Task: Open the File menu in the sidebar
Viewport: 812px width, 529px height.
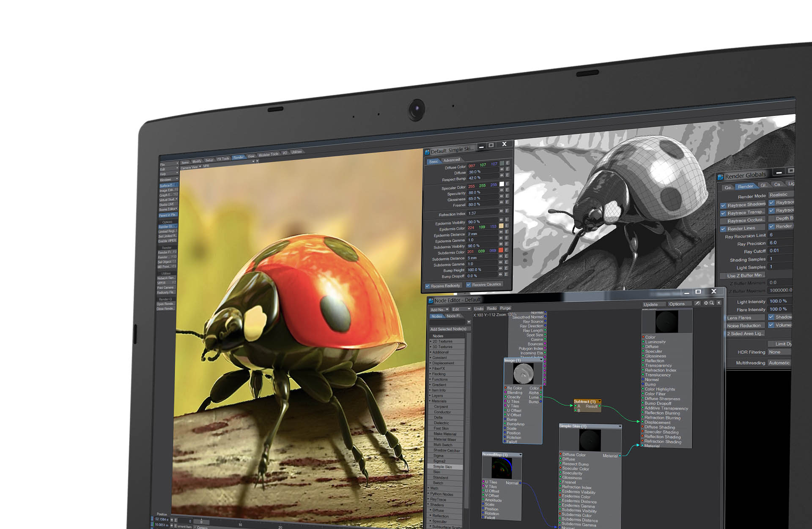Action: click(169, 164)
